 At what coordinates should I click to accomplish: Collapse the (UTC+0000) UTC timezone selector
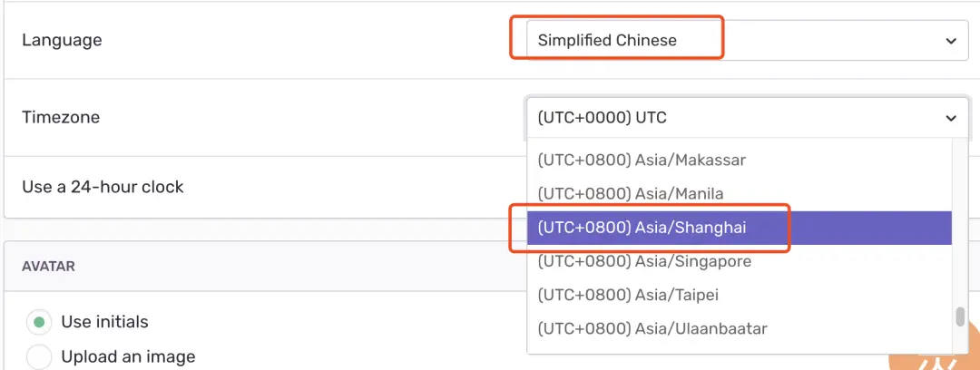coord(748,118)
